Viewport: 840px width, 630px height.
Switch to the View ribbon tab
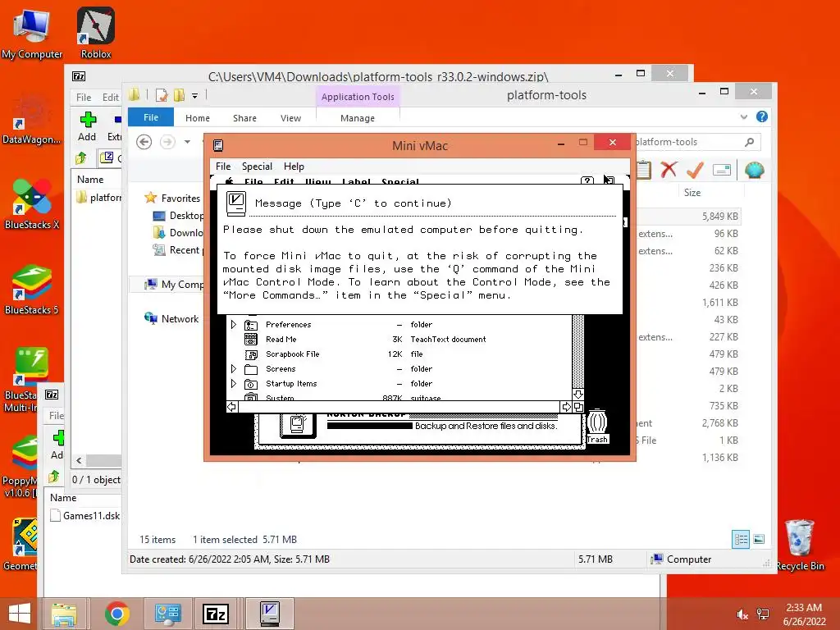(x=290, y=118)
